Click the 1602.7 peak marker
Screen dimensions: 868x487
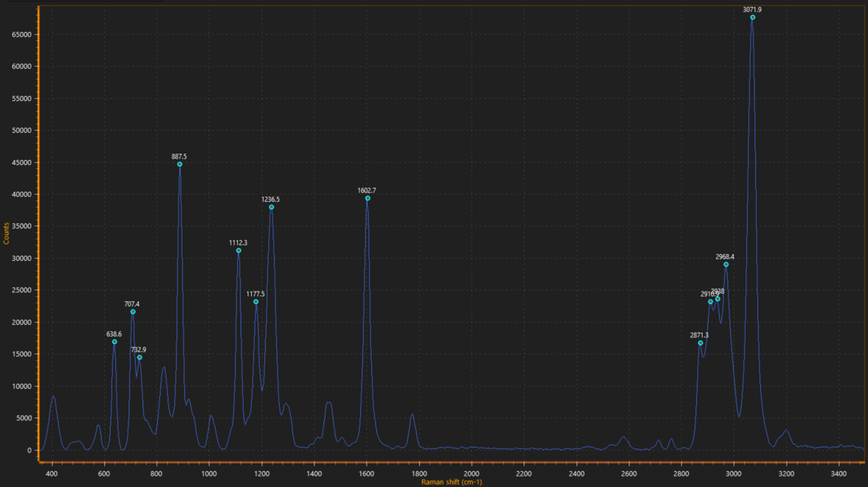click(x=368, y=198)
